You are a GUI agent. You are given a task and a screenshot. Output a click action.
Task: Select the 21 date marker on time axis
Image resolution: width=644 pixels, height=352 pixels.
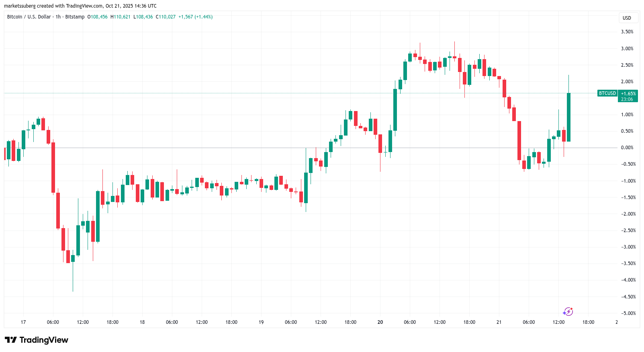(x=499, y=322)
